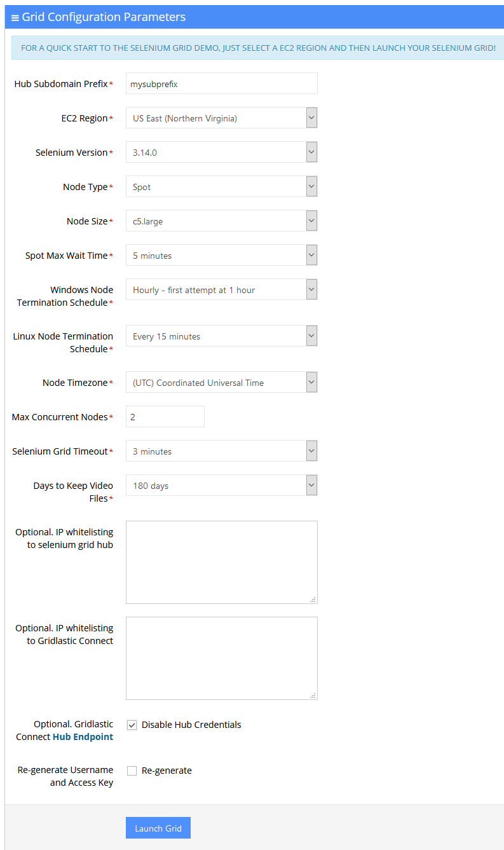Uncheck the Disable Hub Credentials checkbox
This screenshot has height=850, width=504.
(132, 725)
